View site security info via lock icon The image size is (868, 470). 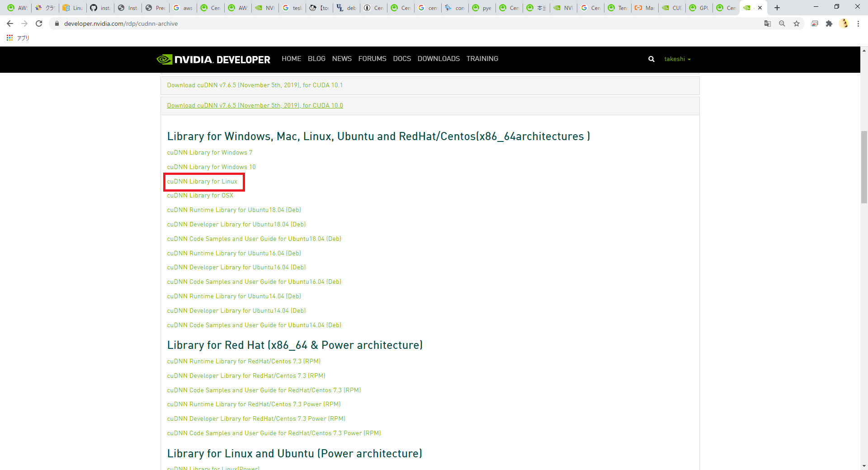pyautogui.click(x=57, y=23)
